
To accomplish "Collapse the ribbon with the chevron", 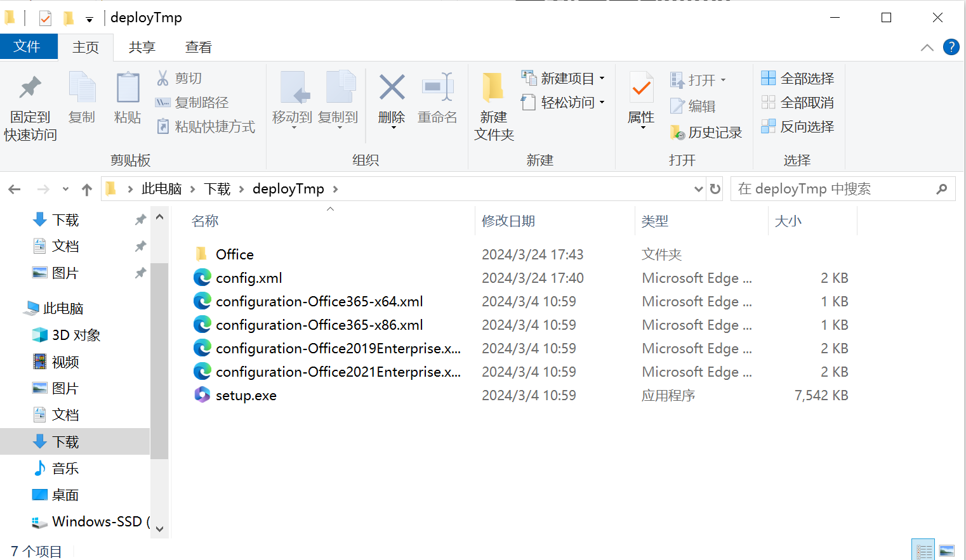I will pyautogui.click(x=927, y=48).
